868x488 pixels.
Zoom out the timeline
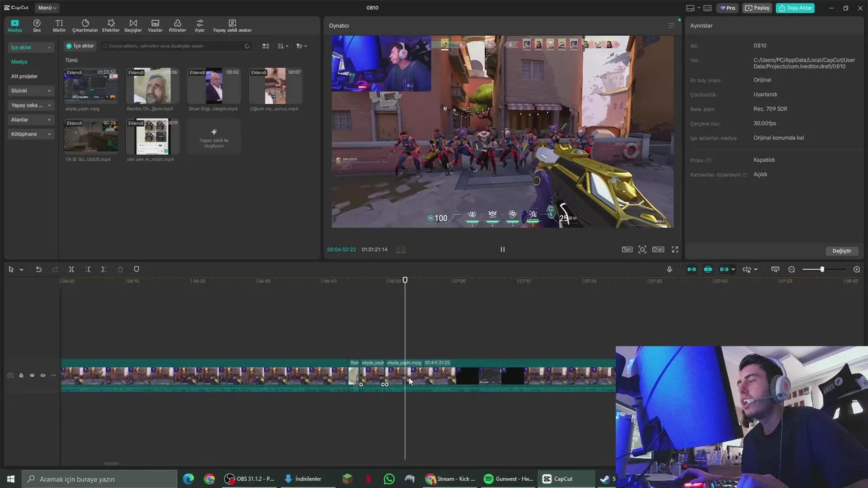point(791,270)
